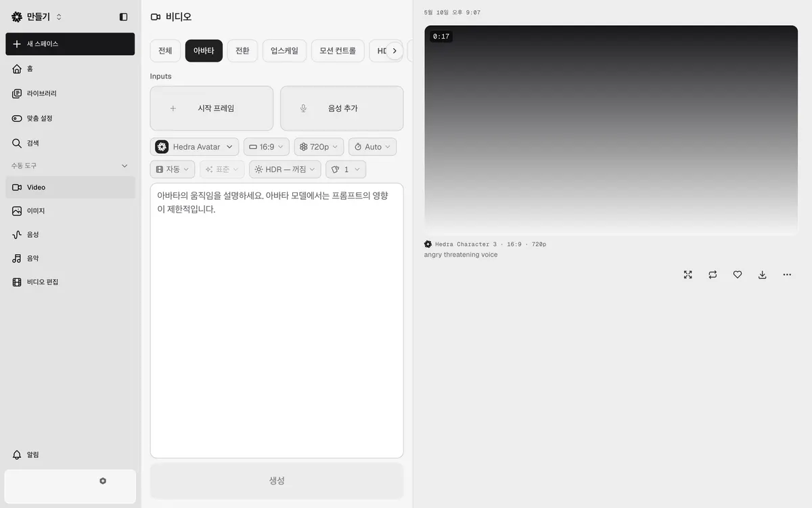Open the 음악 tool

coord(70,259)
